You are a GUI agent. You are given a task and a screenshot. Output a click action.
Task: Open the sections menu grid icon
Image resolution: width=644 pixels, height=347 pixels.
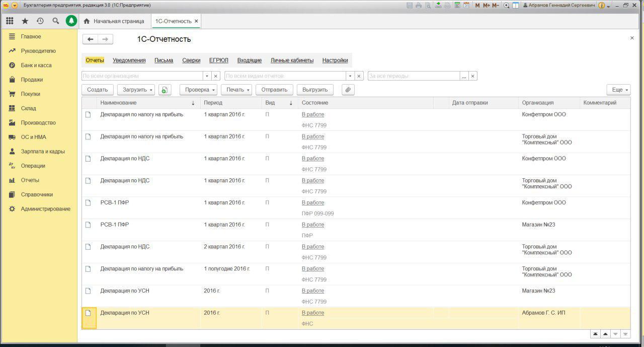(9, 21)
